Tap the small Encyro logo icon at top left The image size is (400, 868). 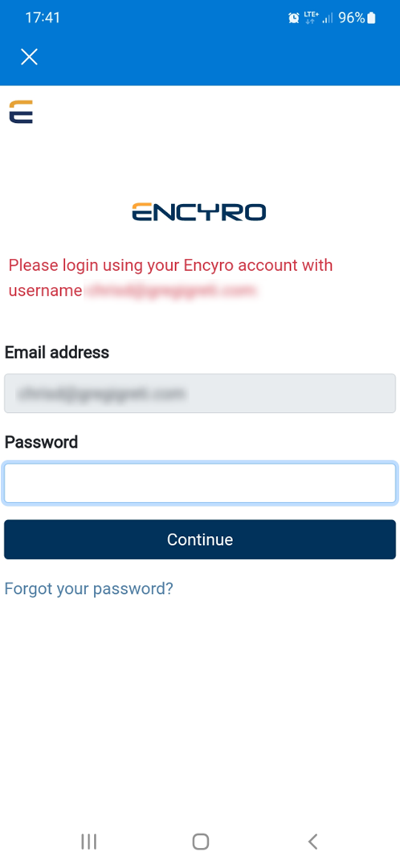(x=21, y=111)
